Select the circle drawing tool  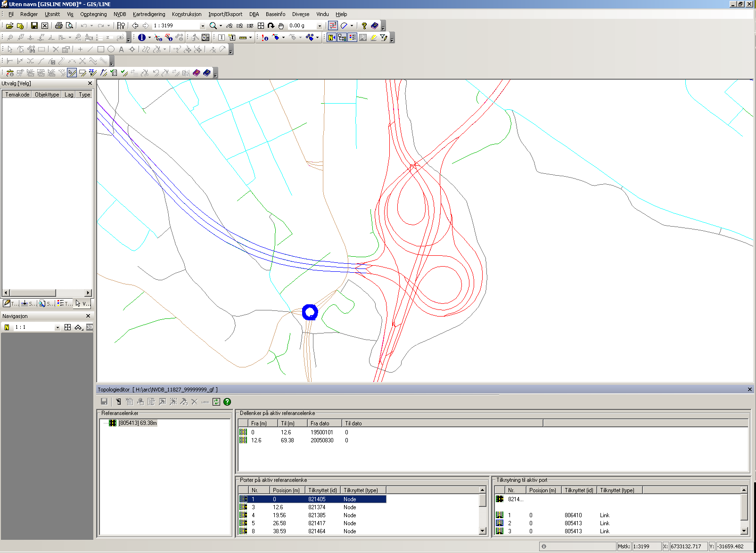[111, 49]
